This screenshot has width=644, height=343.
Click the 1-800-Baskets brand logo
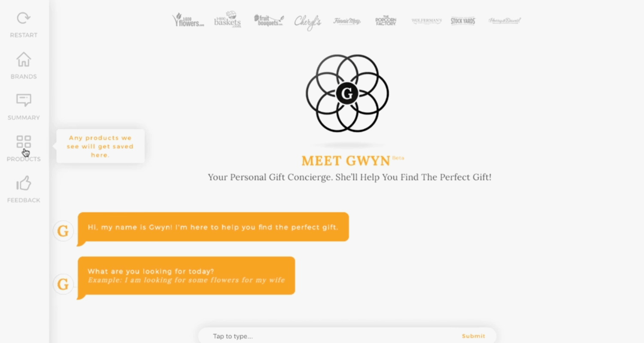pos(228,20)
